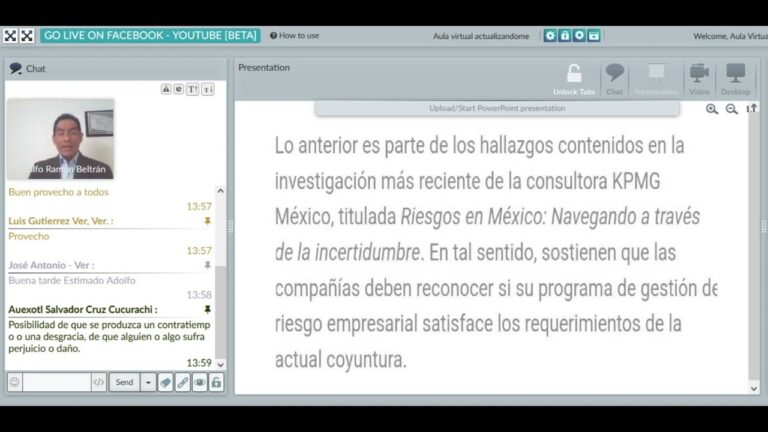The width and height of the screenshot is (768, 432).
Task: Decrease chat text size
Action: point(208,89)
